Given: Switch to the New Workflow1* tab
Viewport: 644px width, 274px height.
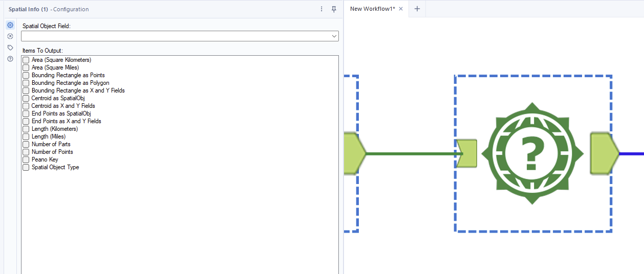Looking at the screenshot, I should [x=373, y=9].
